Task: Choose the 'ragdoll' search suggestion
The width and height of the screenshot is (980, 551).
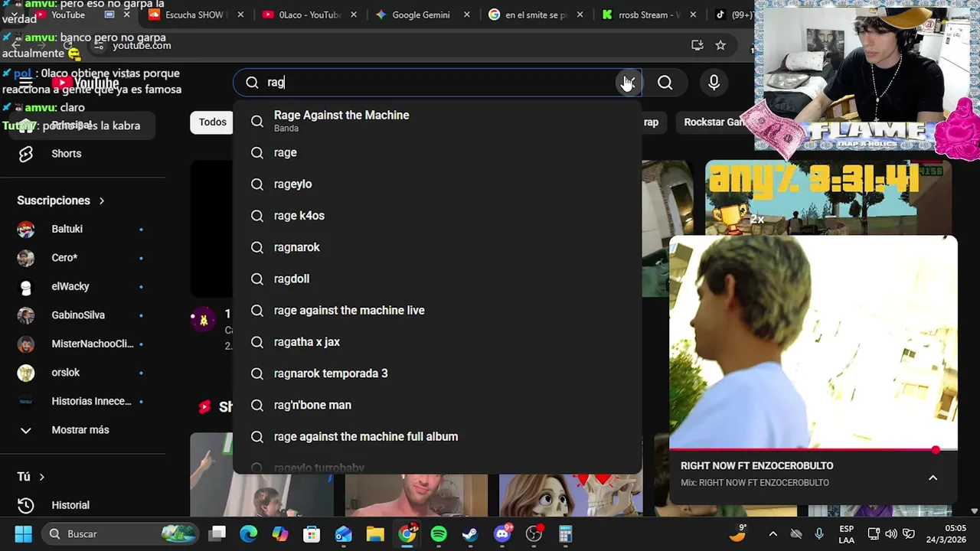Action: pyautogui.click(x=437, y=279)
